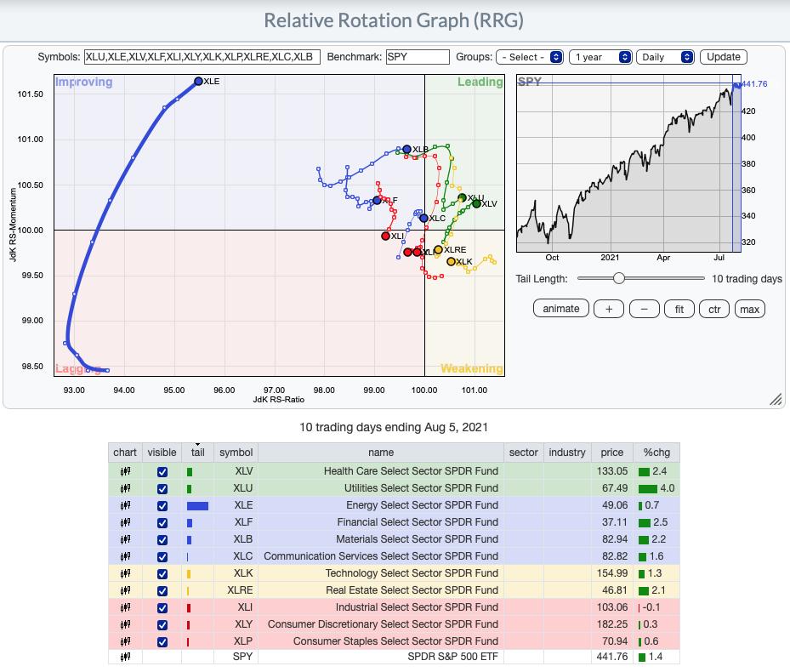Open chart icon for XLK row
790x672 pixels.
[125, 573]
